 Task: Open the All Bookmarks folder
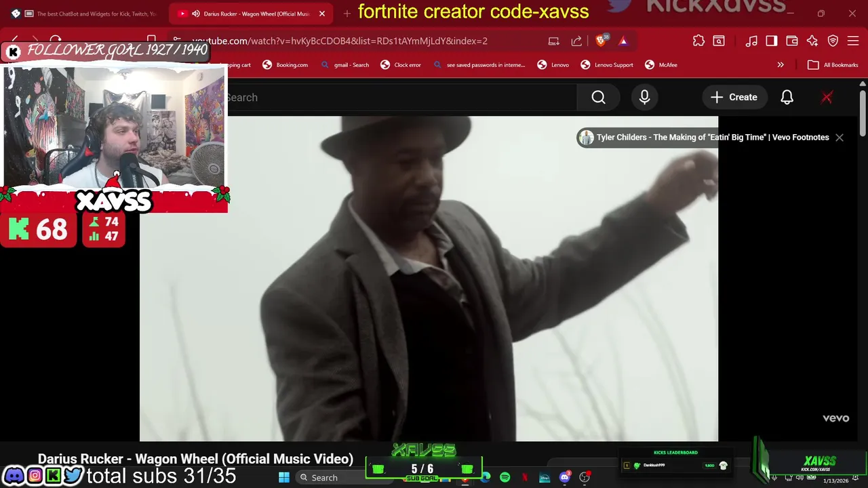click(x=833, y=65)
